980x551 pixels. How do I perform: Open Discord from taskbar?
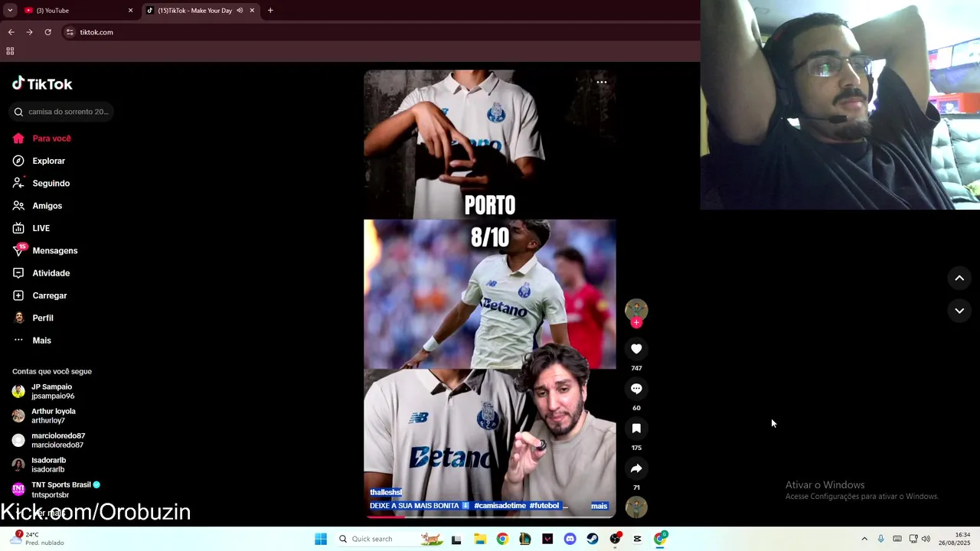570,539
